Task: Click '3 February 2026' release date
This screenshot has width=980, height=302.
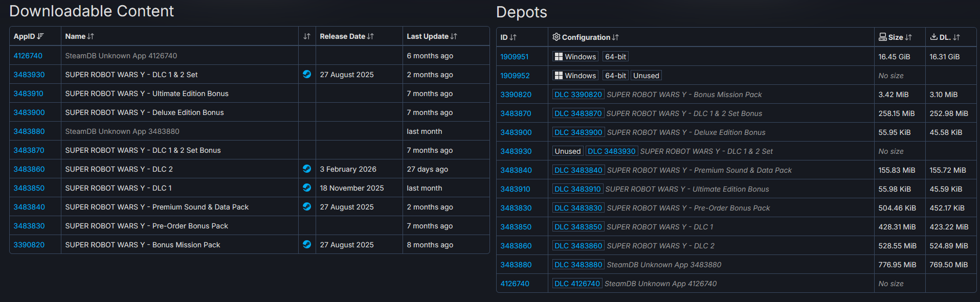Action: pyautogui.click(x=348, y=169)
